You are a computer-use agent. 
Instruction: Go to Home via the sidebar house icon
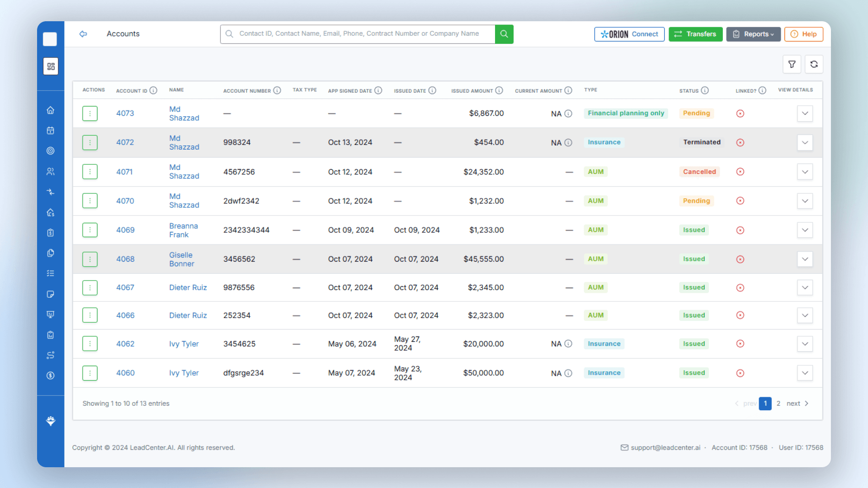pyautogui.click(x=51, y=110)
